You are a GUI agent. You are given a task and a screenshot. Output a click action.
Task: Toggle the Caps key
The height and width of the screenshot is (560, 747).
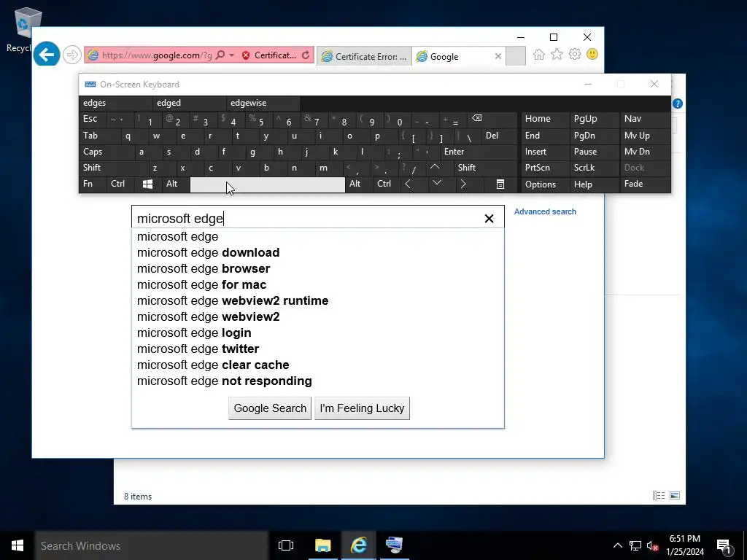pos(104,152)
